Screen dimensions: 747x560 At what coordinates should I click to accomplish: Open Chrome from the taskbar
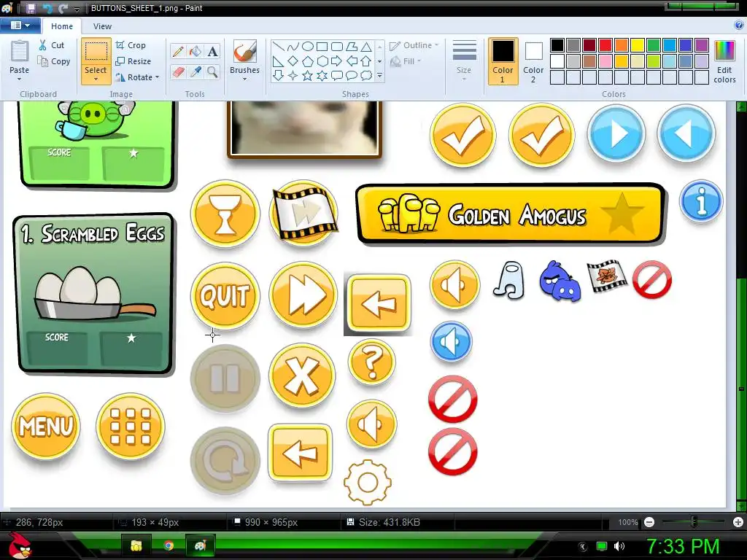coord(169,545)
